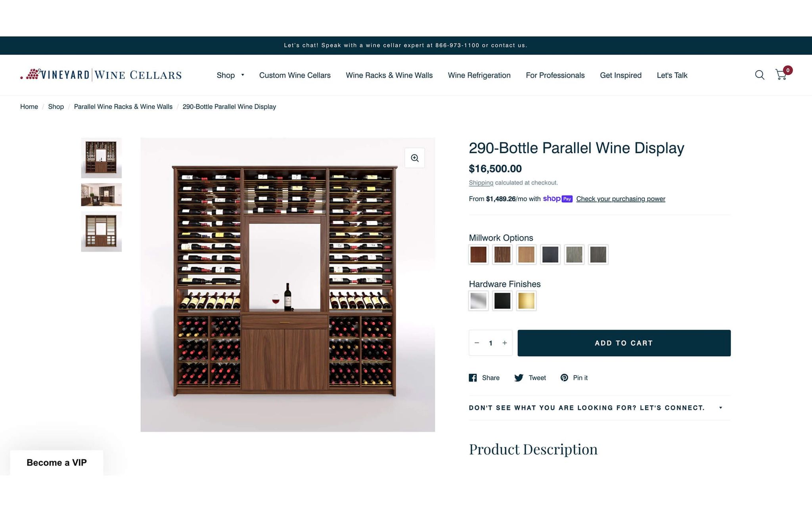812x512 pixels.
Task: Click the Vineyard Wine Cellars logo
Action: (x=101, y=75)
